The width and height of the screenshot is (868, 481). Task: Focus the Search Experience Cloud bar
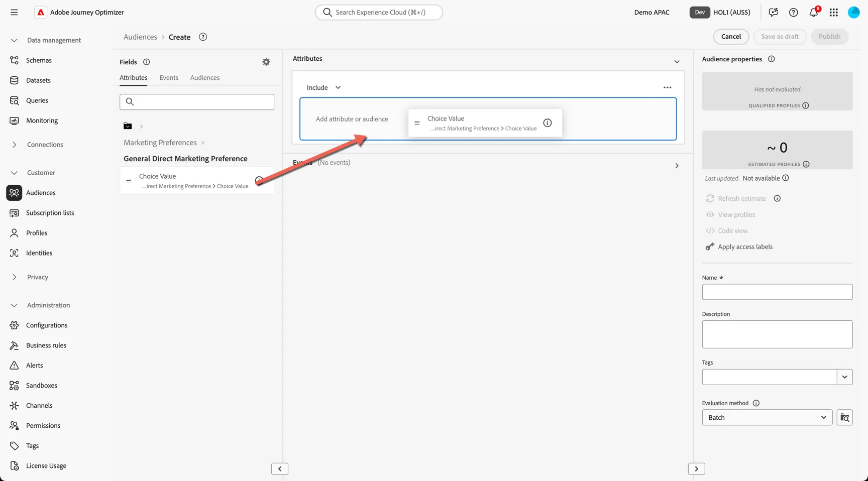click(379, 12)
